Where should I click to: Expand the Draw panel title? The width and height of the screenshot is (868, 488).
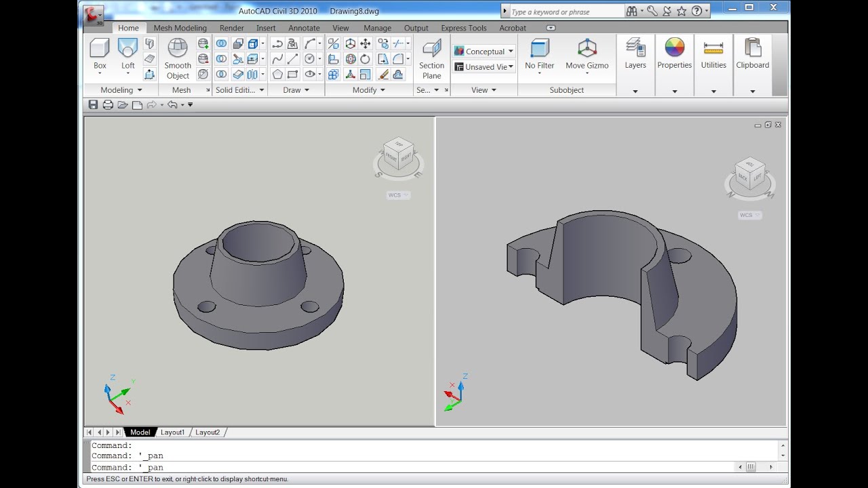click(296, 89)
